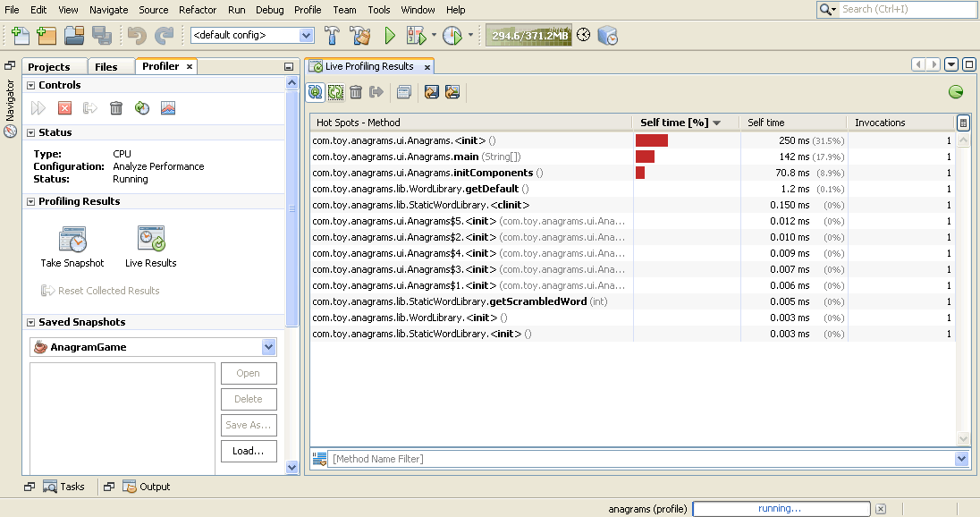Click the New Project toolbar icon
The image size is (980, 517).
pos(46,36)
